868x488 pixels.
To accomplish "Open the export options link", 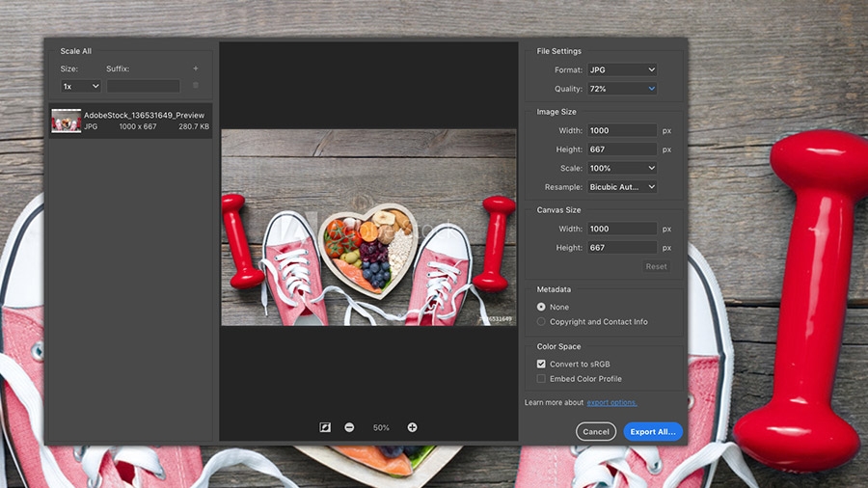I will [612, 402].
